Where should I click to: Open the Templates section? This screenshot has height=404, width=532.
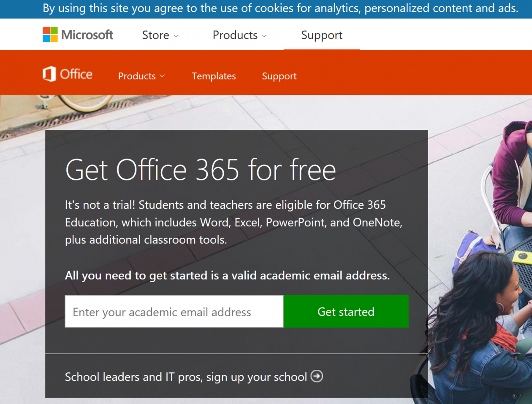[214, 76]
